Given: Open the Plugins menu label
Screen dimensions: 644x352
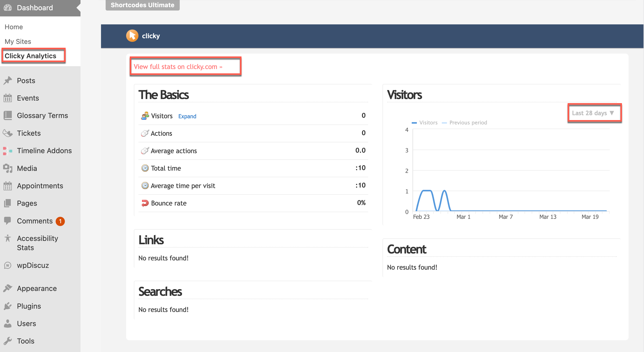Looking at the screenshot, I should [x=29, y=306].
